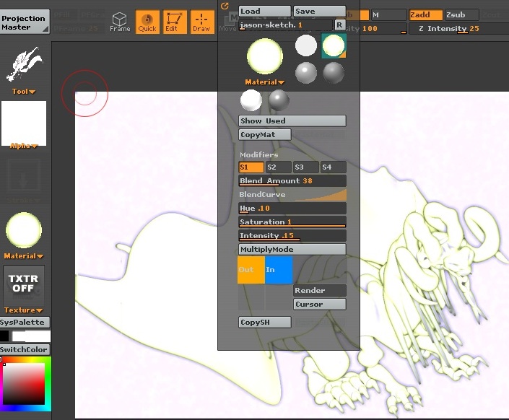Image resolution: width=509 pixels, height=420 pixels.
Task: Select the flat white material sphere
Action: click(x=306, y=45)
